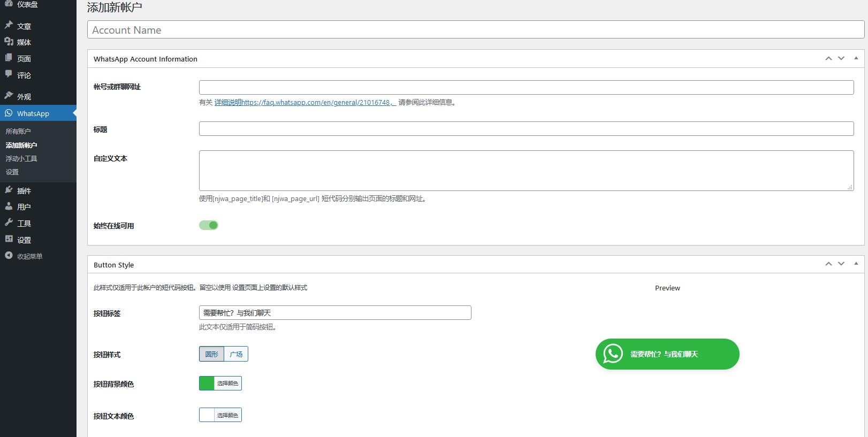Click the 插件 (Plugins) plug icon

9,190
